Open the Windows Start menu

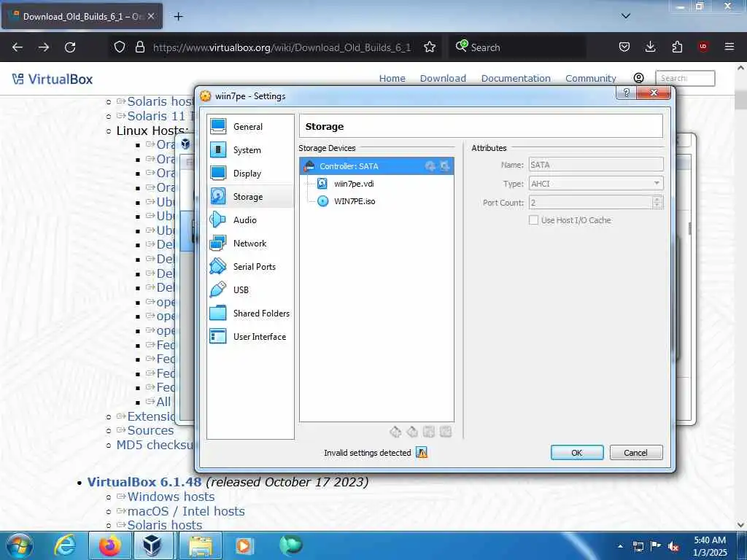click(20, 545)
